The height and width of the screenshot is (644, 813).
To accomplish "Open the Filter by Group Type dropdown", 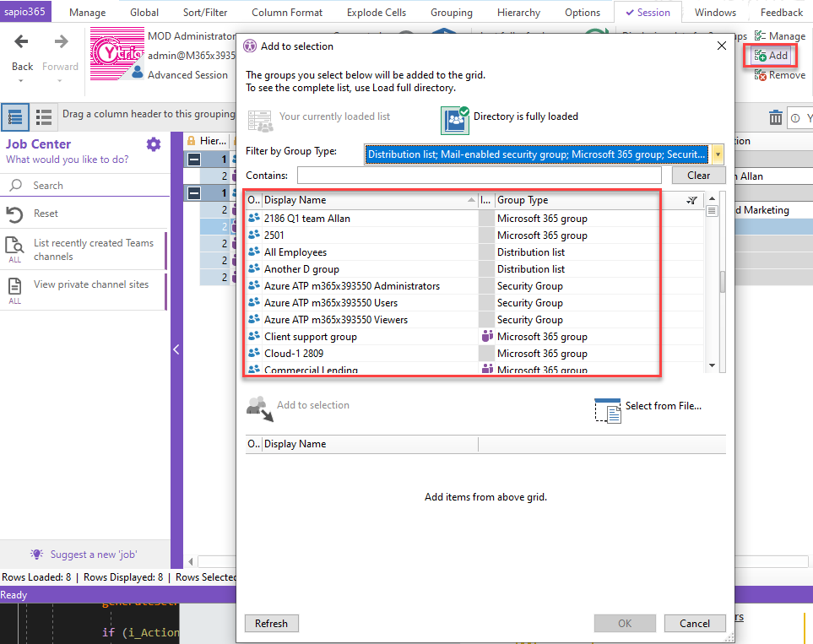I will [718, 154].
